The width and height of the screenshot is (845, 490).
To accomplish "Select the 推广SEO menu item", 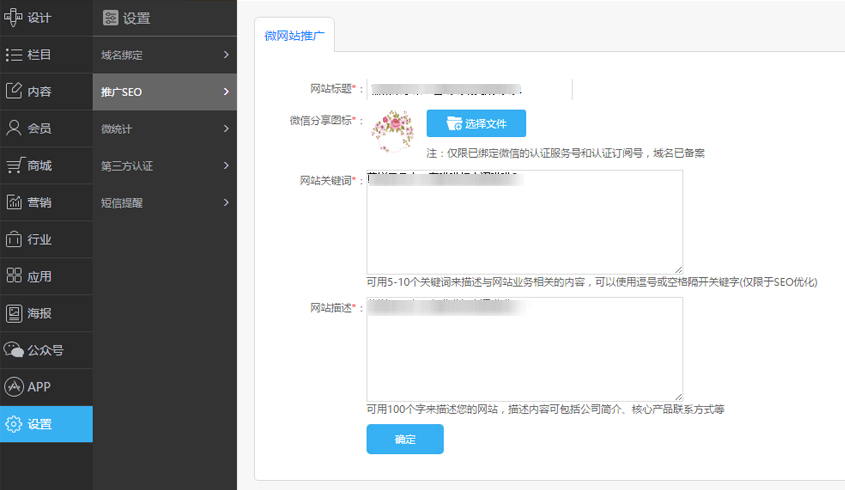I will [x=164, y=92].
